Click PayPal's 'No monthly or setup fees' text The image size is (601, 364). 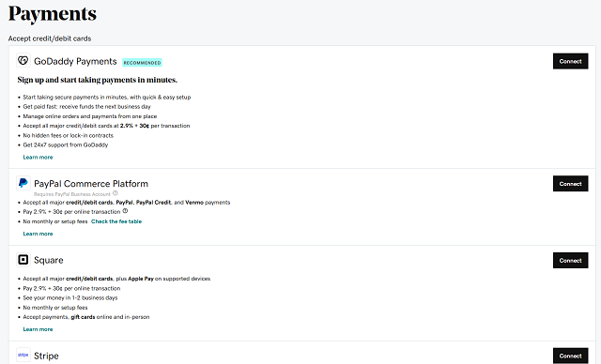pyautogui.click(x=54, y=221)
